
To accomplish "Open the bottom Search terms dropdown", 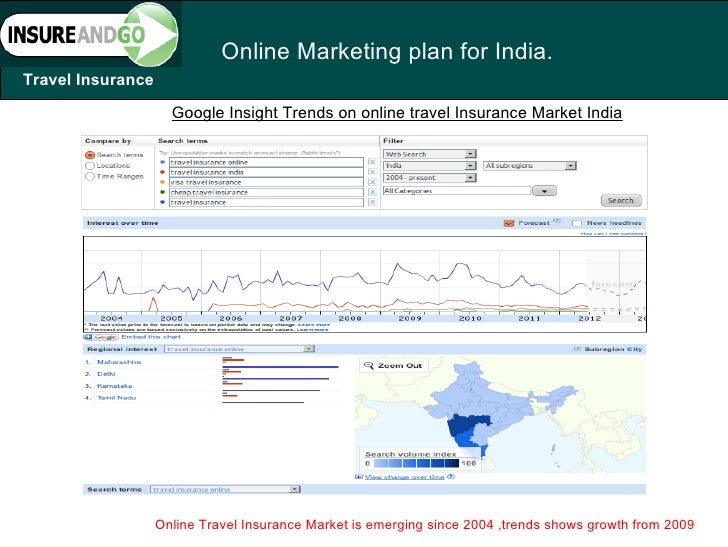I will click(225, 489).
